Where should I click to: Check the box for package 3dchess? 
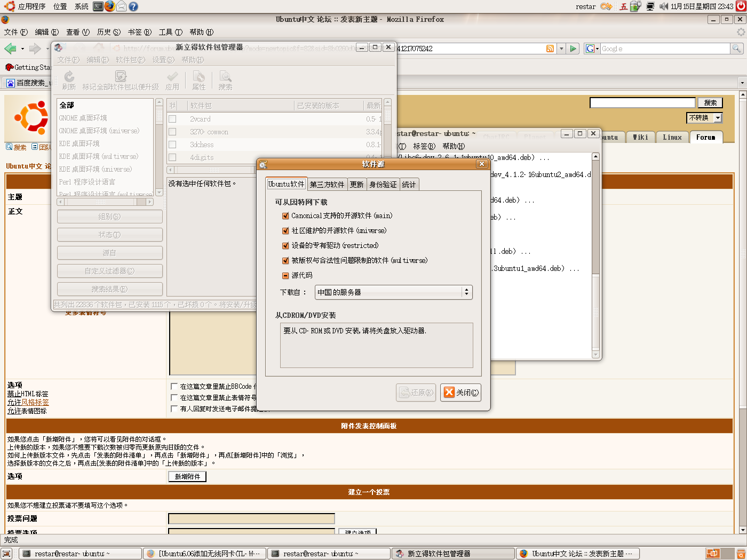pos(172,145)
